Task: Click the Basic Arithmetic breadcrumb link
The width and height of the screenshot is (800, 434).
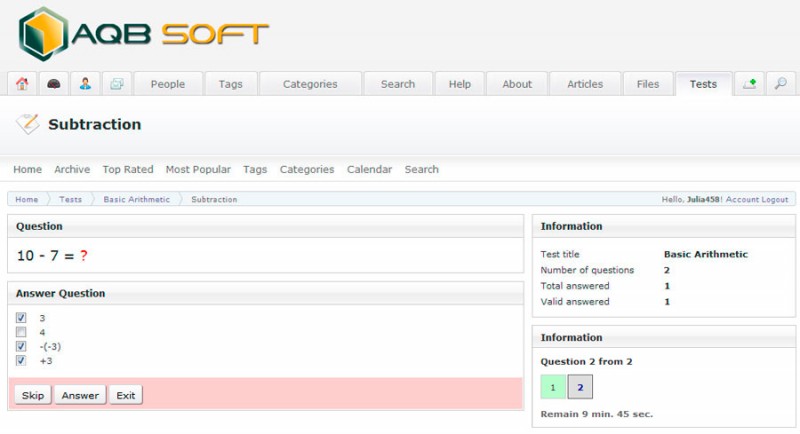Action: [136, 199]
